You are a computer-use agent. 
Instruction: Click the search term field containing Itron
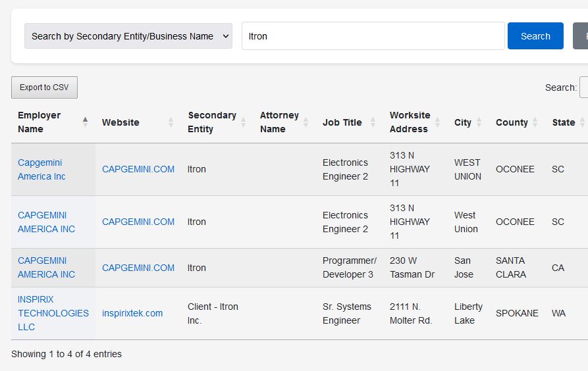373,36
